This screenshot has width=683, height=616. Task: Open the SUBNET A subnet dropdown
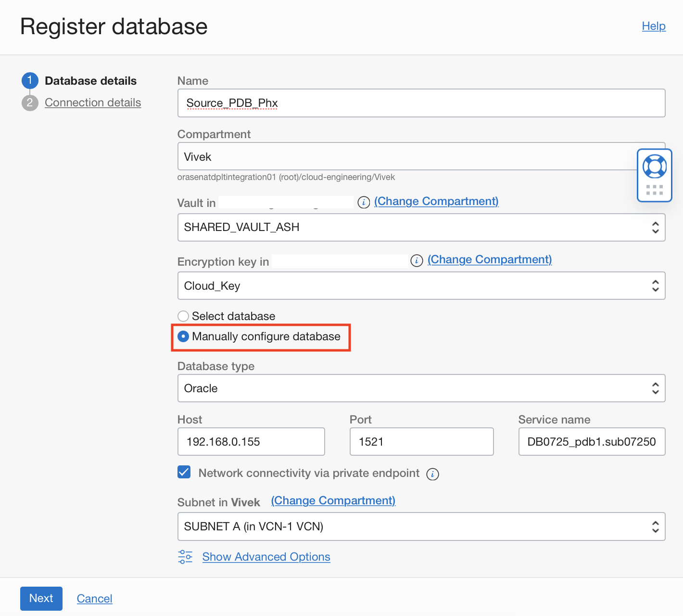[x=421, y=526]
